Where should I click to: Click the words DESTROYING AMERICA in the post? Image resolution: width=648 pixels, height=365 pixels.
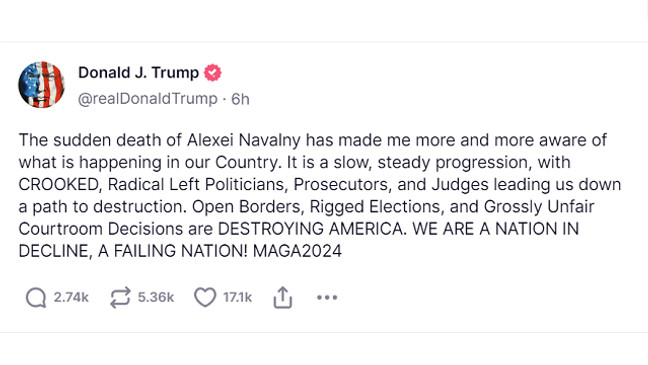coord(312,229)
